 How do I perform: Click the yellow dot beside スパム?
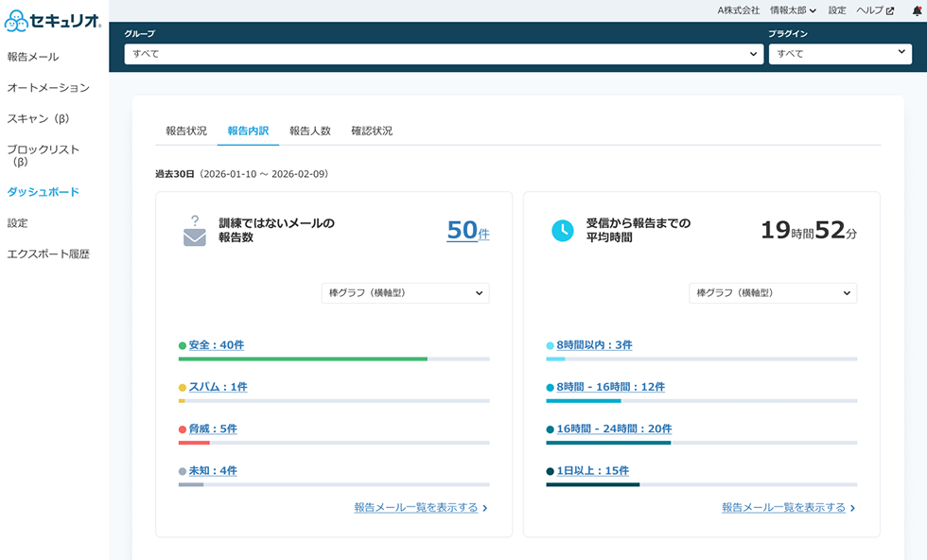tap(183, 388)
